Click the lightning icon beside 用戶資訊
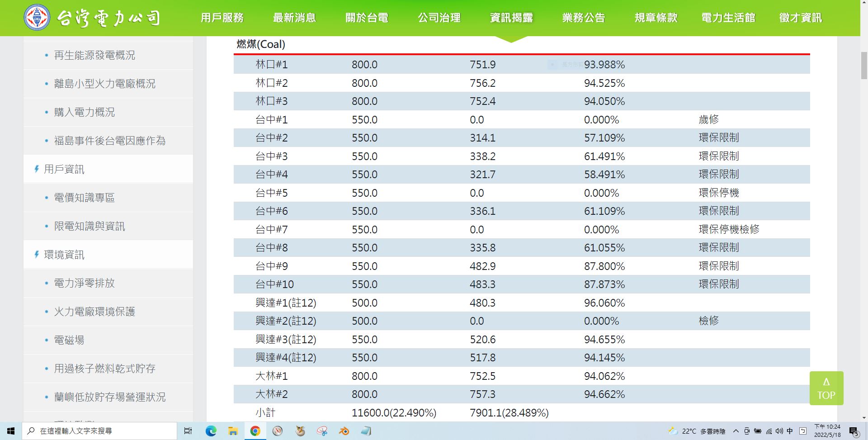 pyautogui.click(x=37, y=169)
